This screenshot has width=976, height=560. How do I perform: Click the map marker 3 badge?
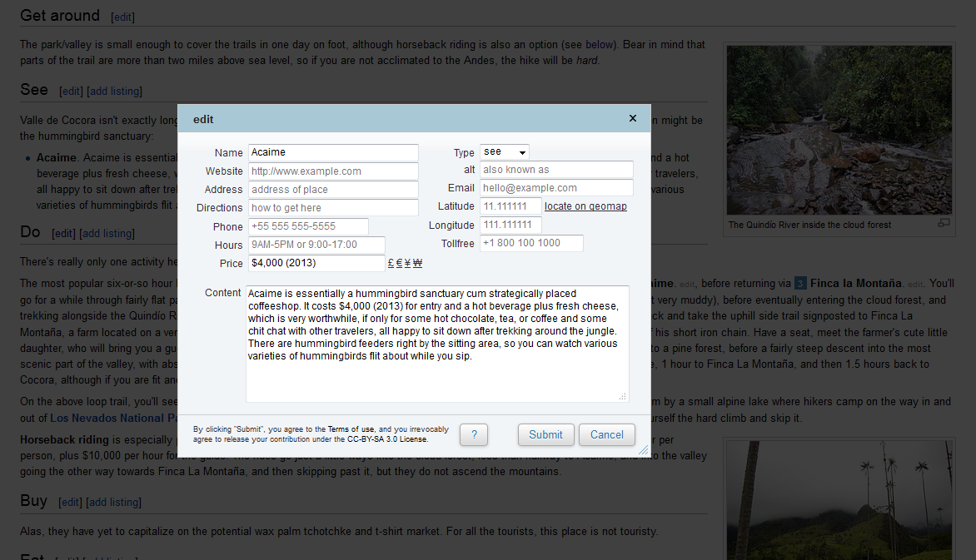tap(799, 283)
